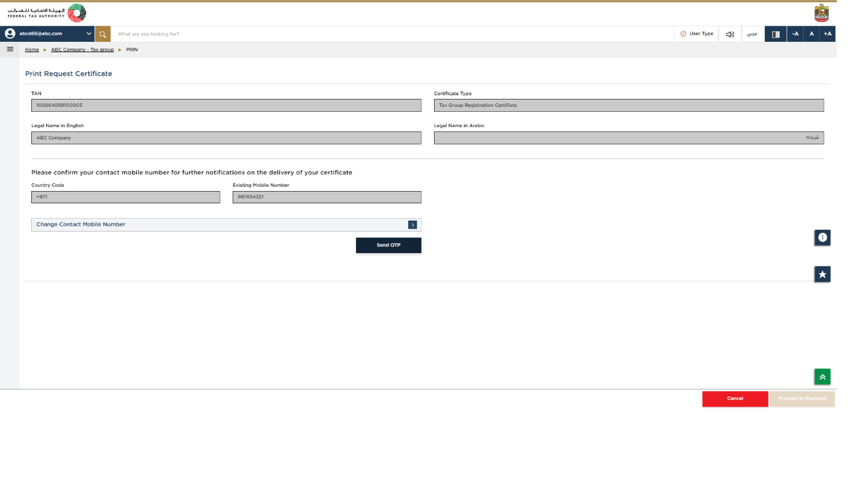868x492 pixels.
Task: Toggle the read-aloud speaker icon
Action: tap(730, 34)
